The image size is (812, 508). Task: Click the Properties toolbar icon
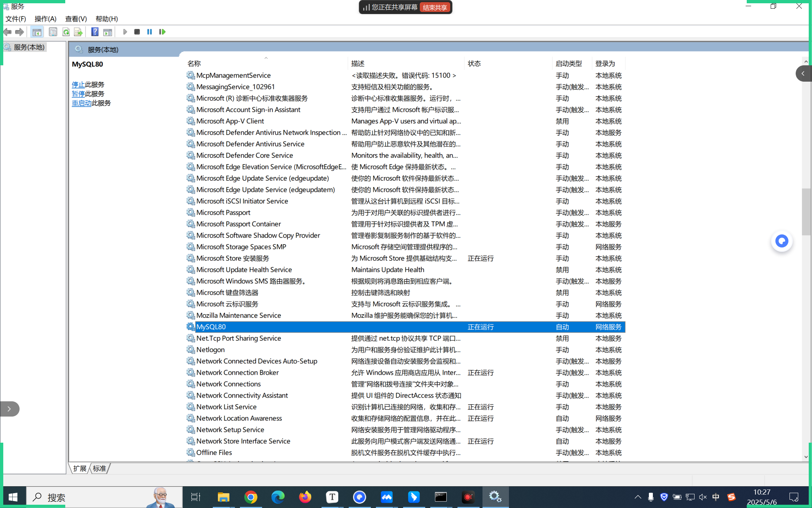[x=53, y=32]
